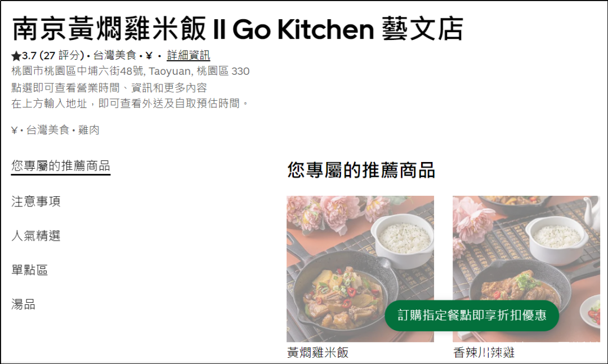The image size is (608, 364).
Task: Click the 3.7 (27 評分) rating text
Action: (x=53, y=56)
